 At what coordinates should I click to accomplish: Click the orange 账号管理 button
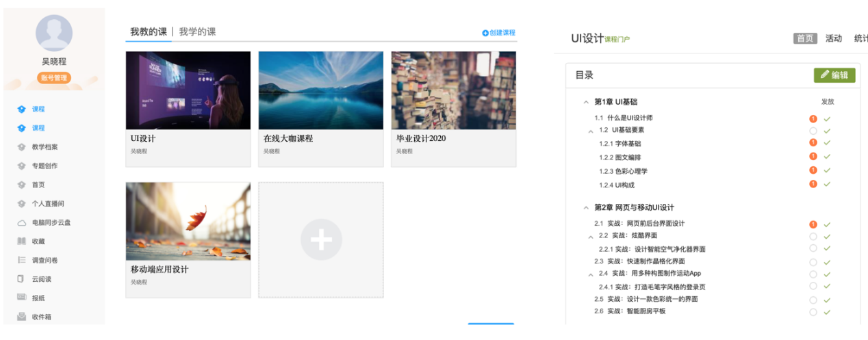tap(54, 78)
